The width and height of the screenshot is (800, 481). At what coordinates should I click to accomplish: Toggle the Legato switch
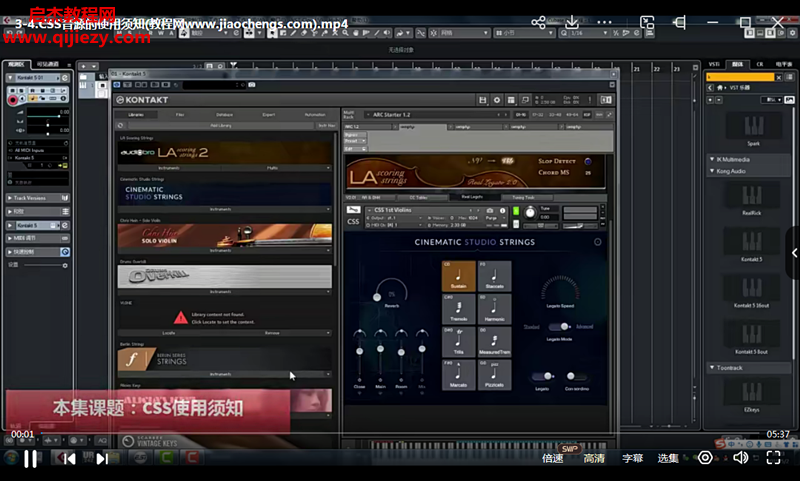click(x=543, y=376)
